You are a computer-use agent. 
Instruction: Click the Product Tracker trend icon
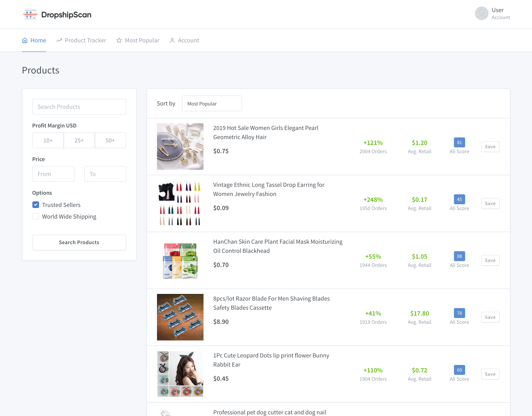(59, 40)
